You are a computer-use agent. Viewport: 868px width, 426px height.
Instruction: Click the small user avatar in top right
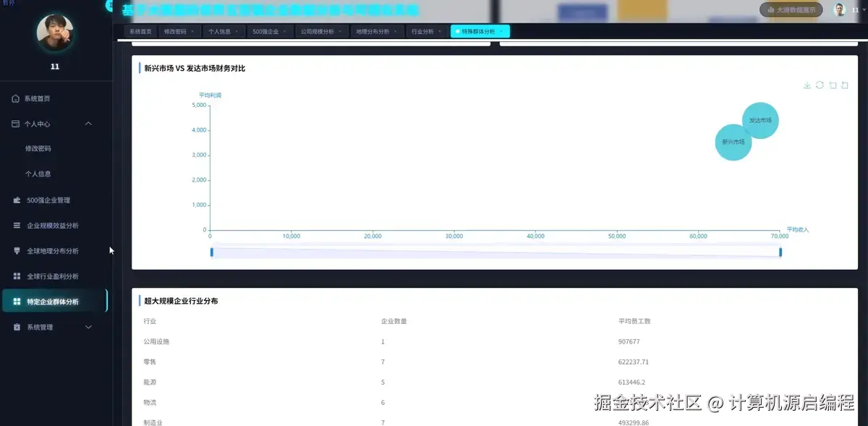(x=840, y=9)
